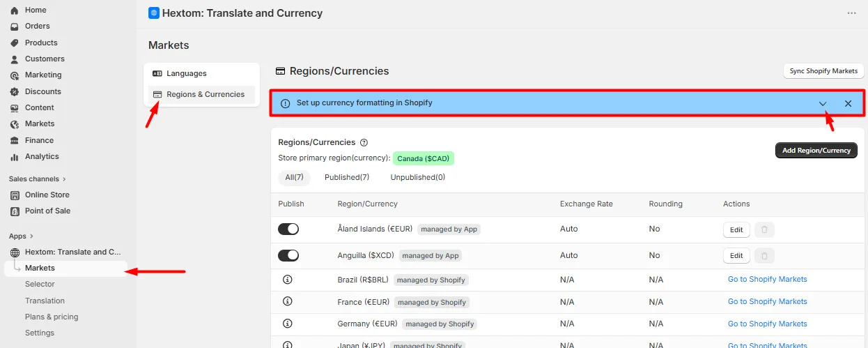This screenshot has width=868, height=348.
Task: Click the info icon in currency formatting banner
Action: point(285,103)
